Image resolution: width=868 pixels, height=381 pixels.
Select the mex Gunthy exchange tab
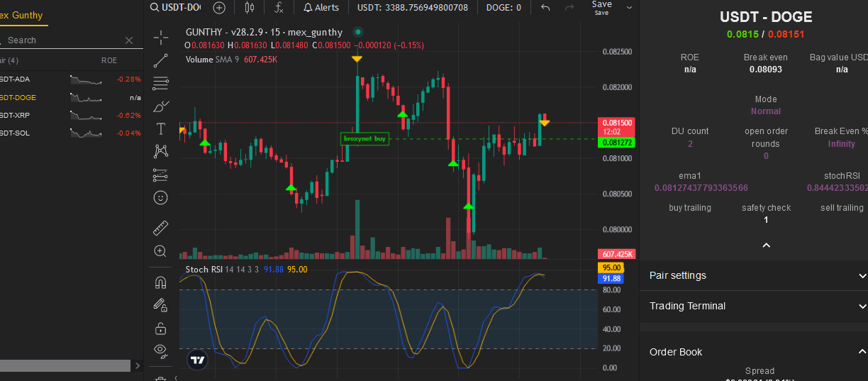point(21,15)
